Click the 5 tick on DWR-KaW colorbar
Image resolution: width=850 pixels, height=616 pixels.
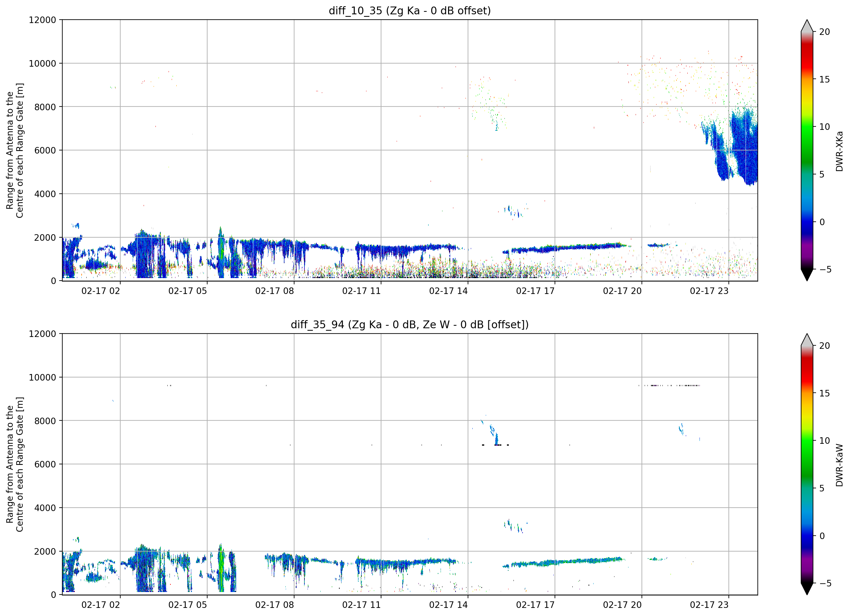[822, 488]
